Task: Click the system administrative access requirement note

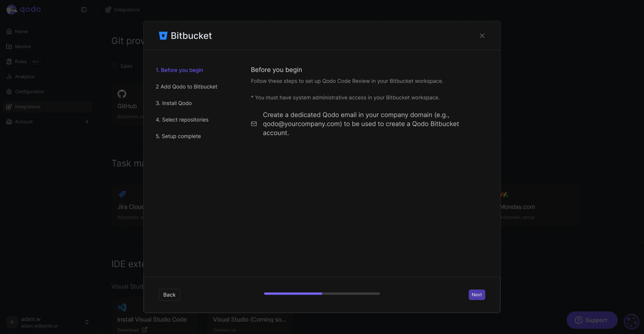Action: [x=345, y=98]
